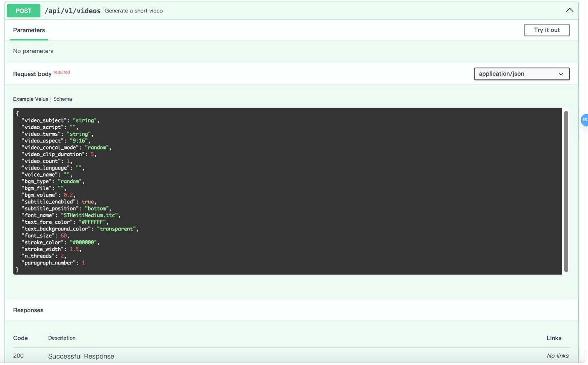Click the blue 45 badge on right edge
This screenshot has width=588, height=365.
coord(584,120)
